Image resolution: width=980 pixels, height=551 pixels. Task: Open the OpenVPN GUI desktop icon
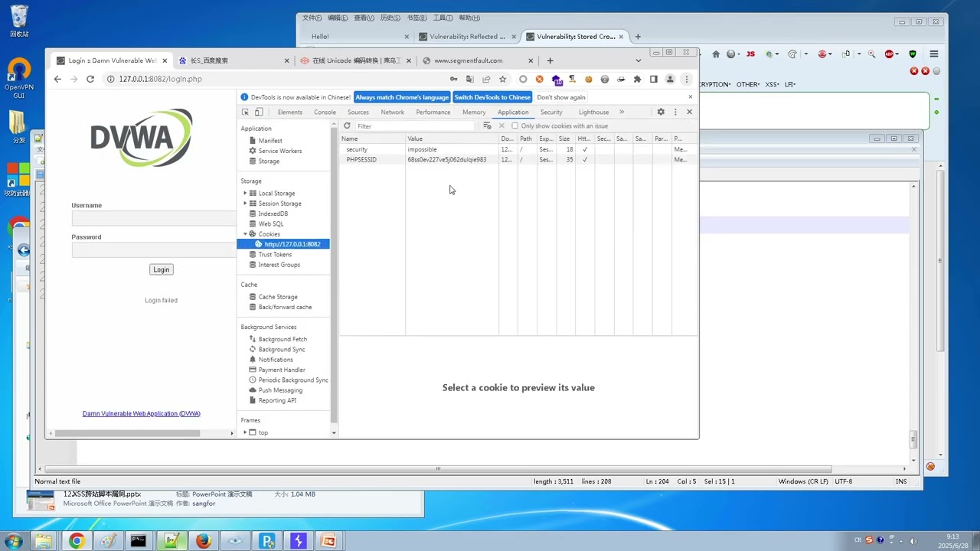point(19,80)
